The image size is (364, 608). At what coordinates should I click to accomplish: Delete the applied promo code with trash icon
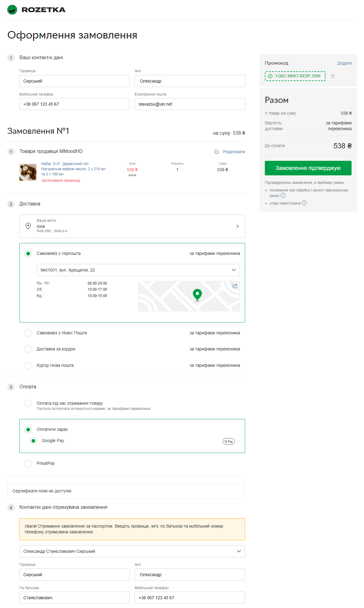click(333, 76)
